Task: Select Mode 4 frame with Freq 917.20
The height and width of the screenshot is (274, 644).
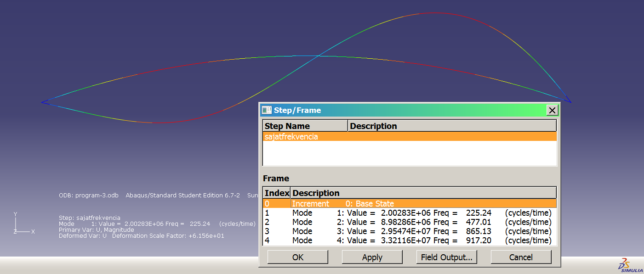Action: pyautogui.click(x=410, y=240)
